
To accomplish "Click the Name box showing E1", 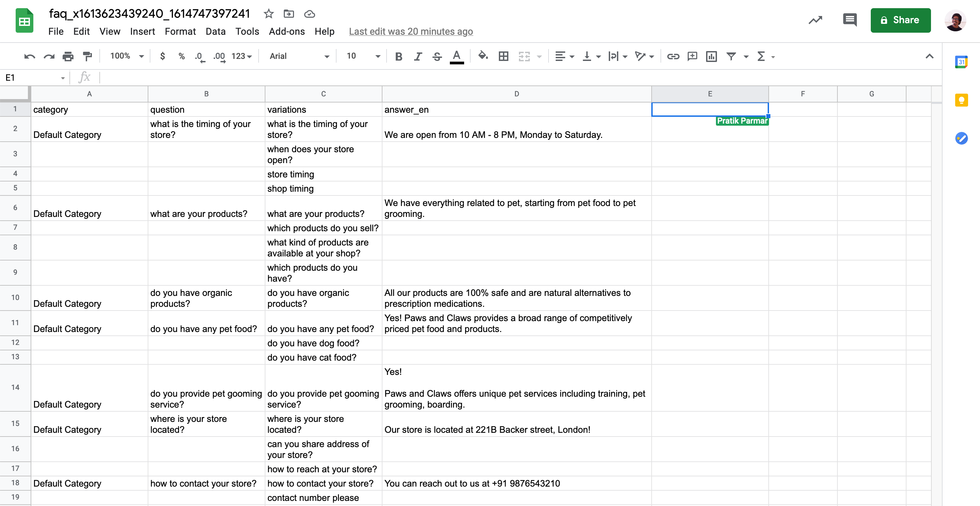I will [x=34, y=78].
